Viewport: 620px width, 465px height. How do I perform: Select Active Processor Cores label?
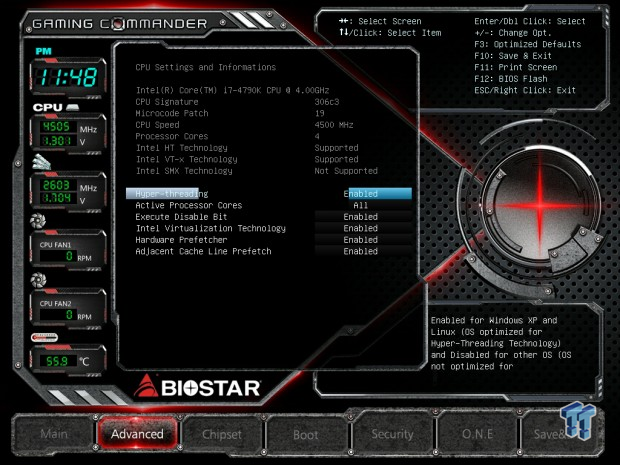(x=189, y=205)
